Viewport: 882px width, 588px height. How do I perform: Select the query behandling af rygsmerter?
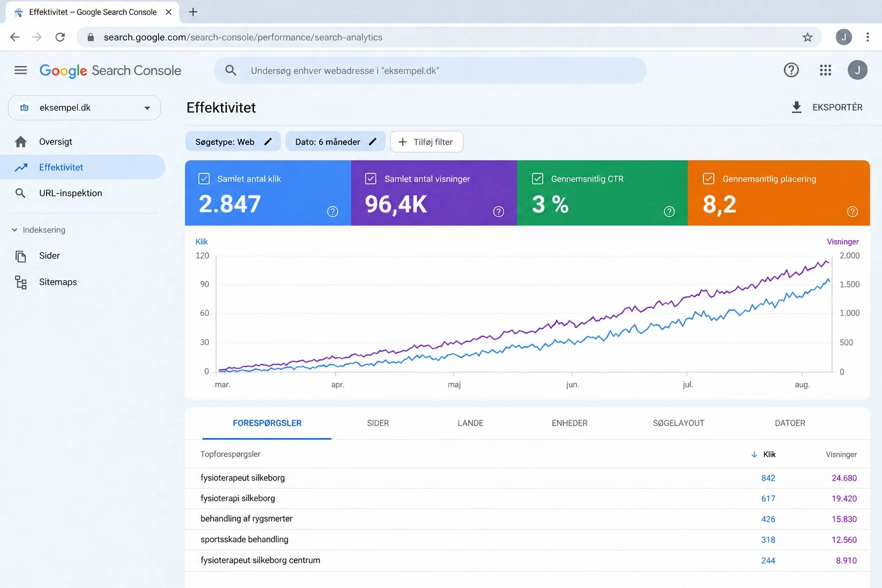click(246, 519)
